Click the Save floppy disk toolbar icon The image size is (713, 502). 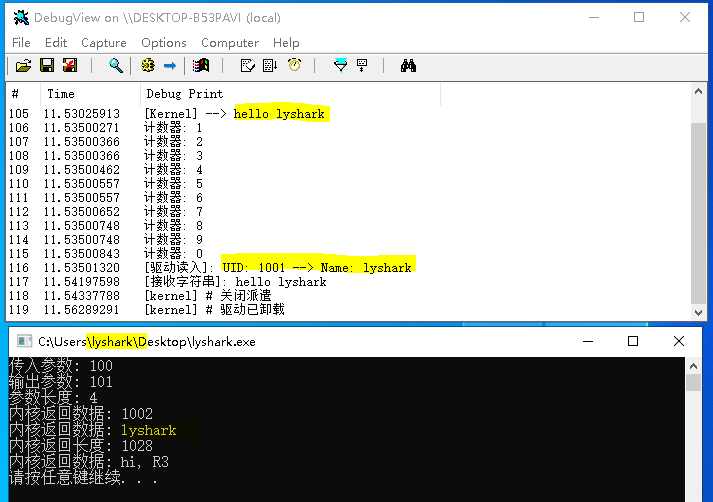(47, 66)
